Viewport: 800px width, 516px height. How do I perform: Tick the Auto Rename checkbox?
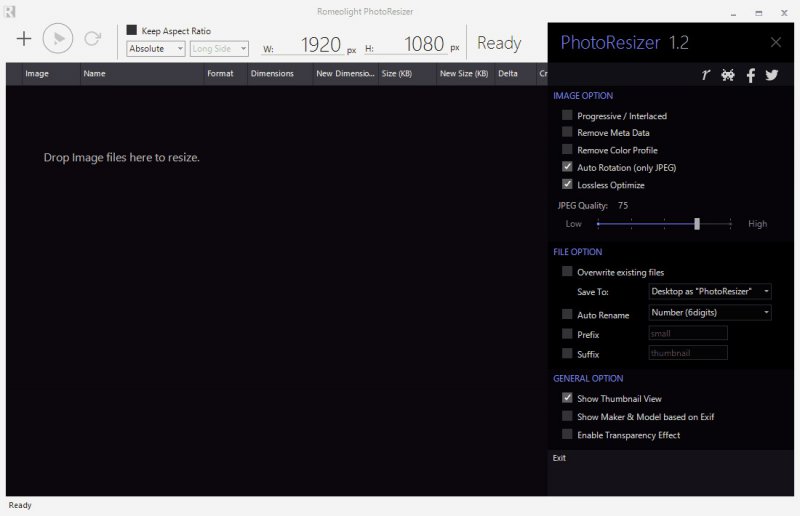pos(567,314)
